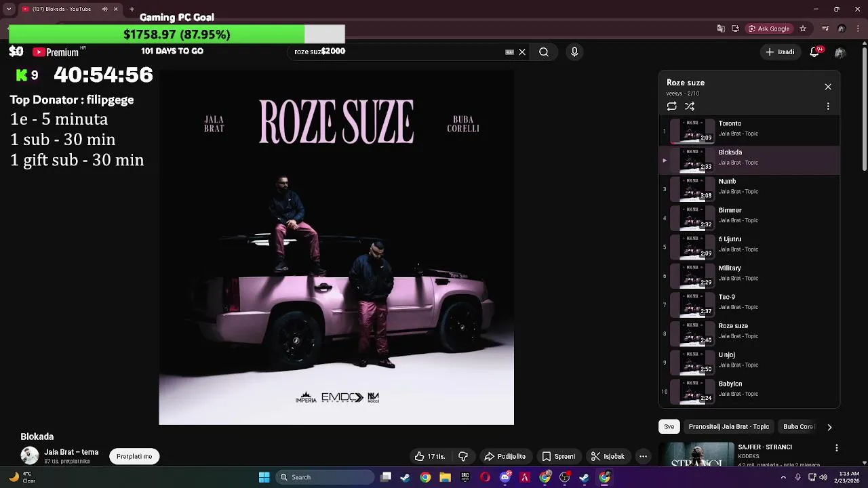868x488 pixels.
Task: Click the Podijelite share button
Action: [505, 456]
